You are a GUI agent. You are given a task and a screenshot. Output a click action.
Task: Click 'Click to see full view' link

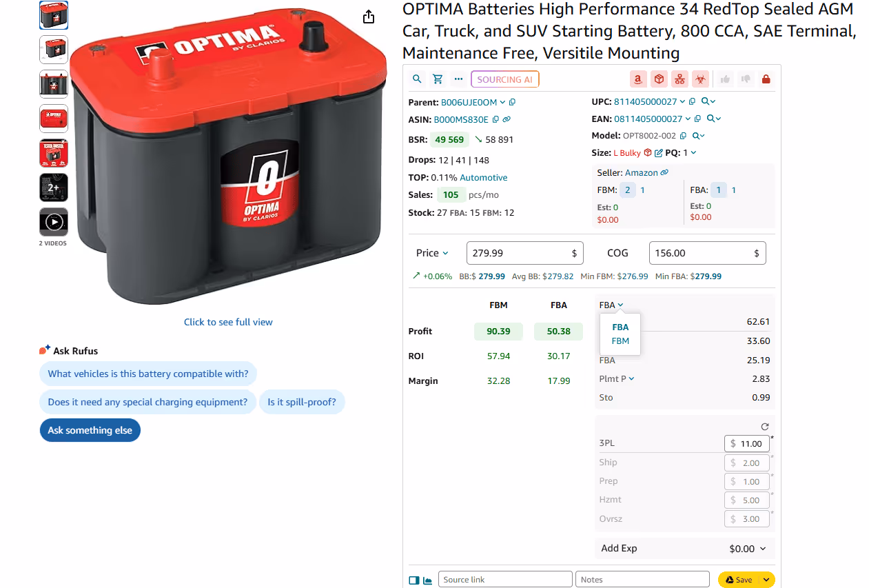(x=228, y=322)
